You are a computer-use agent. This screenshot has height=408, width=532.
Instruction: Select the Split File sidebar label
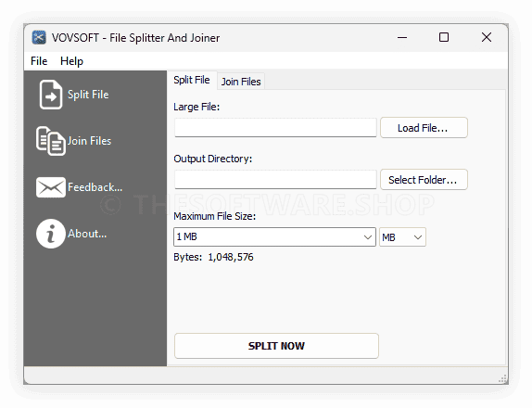click(88, 95)
